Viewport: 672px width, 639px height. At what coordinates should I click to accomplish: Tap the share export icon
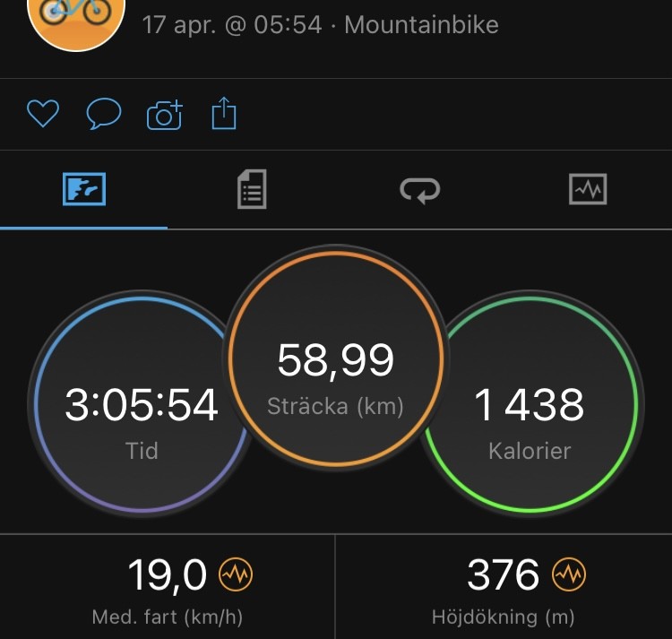[223, 114]
